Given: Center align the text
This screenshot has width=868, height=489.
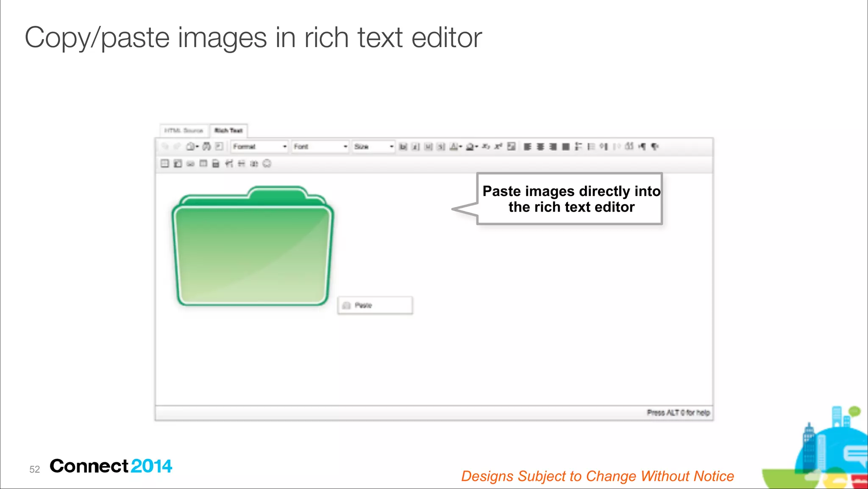Looking at the screenshot, I should click(540, 147).
